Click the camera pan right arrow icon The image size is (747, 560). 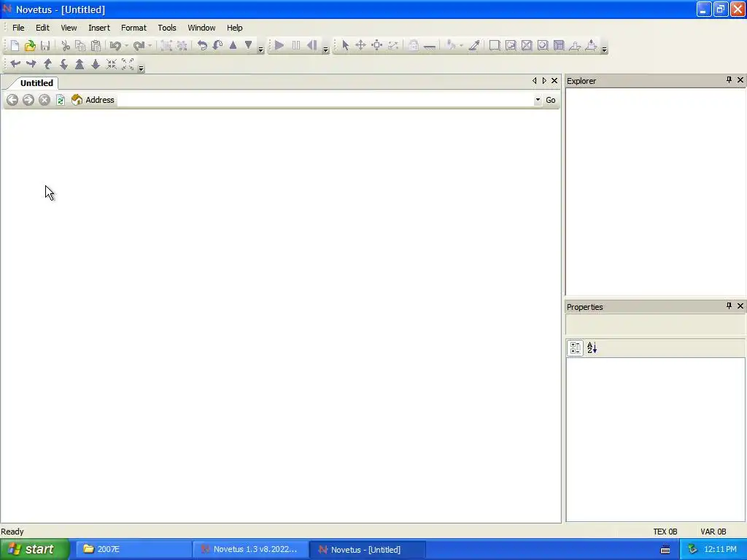click(x=31, y=64)
